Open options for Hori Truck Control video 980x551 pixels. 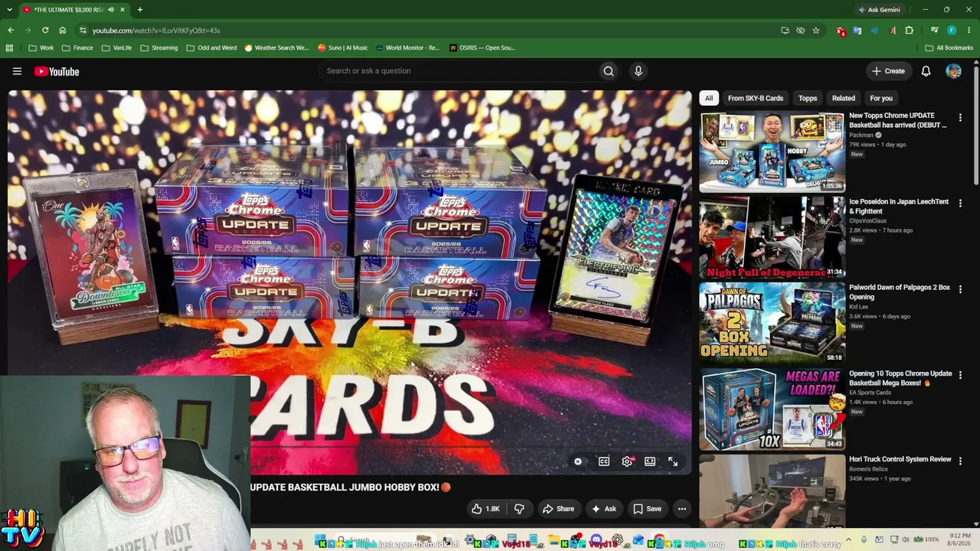pyautogui.click(x=960, y=461)
